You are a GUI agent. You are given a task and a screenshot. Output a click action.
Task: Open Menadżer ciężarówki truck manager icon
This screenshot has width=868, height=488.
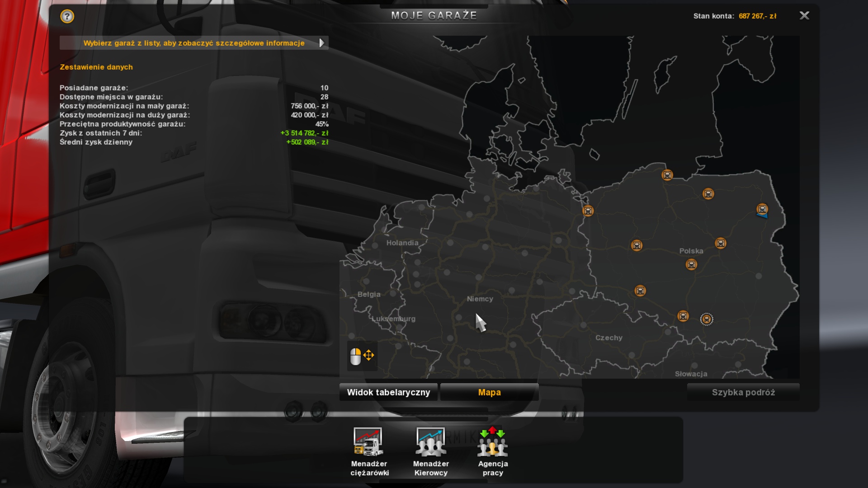pyautogui.click(x=369, y=442)
